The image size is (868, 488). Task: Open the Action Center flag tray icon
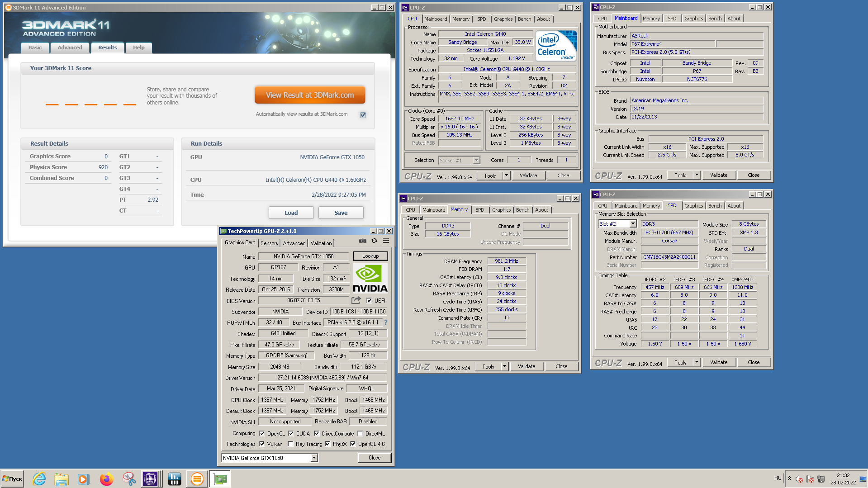810,479
